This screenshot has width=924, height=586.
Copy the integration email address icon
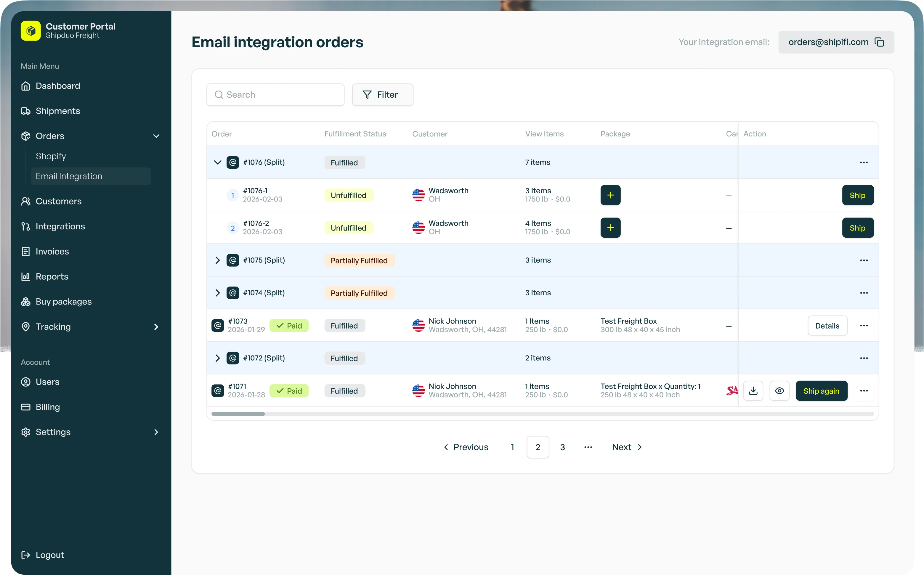(x=879, y=42)
